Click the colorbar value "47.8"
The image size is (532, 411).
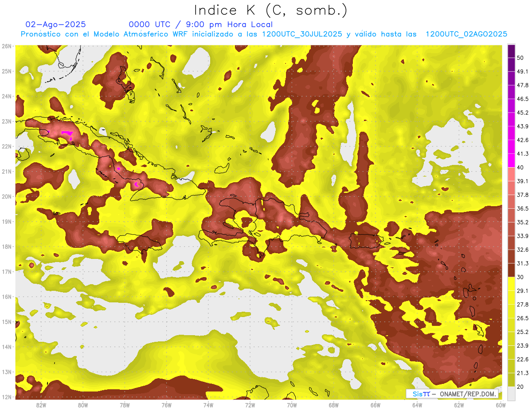[523, 86]
